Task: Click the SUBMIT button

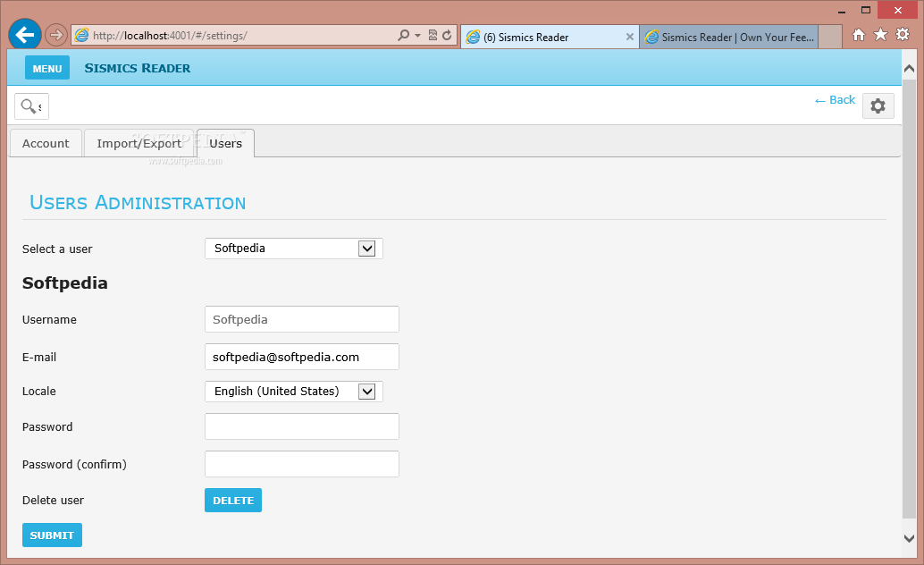Action: [52, 535]
